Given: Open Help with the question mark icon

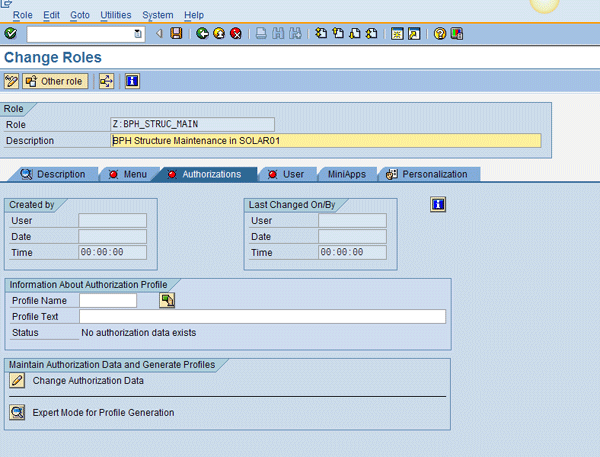Looking at the screenshot, I should point(440,34).
